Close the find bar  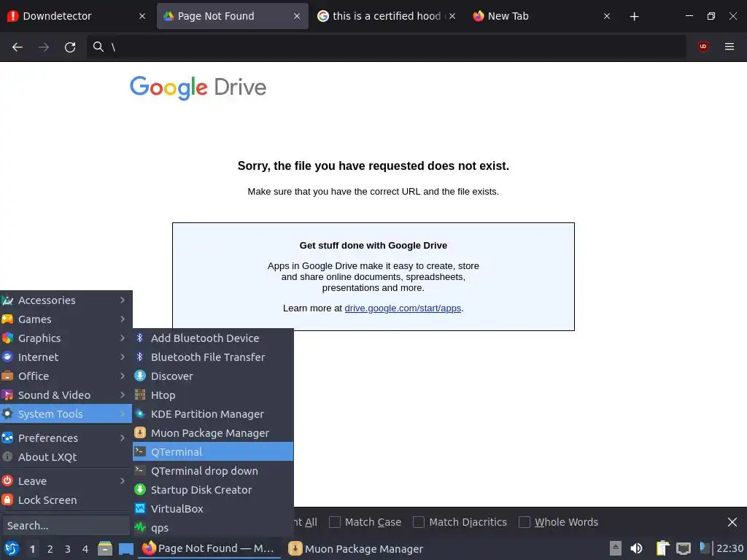(732, 522)
